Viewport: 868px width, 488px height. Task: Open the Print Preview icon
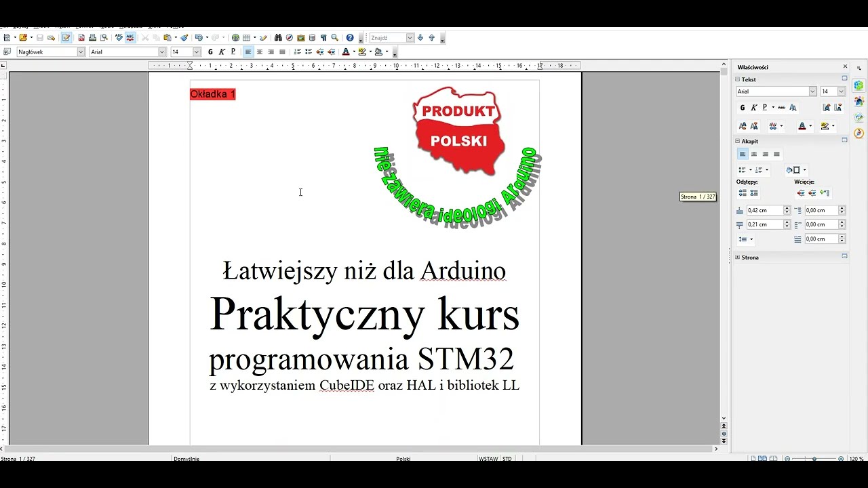pyautogui.click(x=104, y=37)
